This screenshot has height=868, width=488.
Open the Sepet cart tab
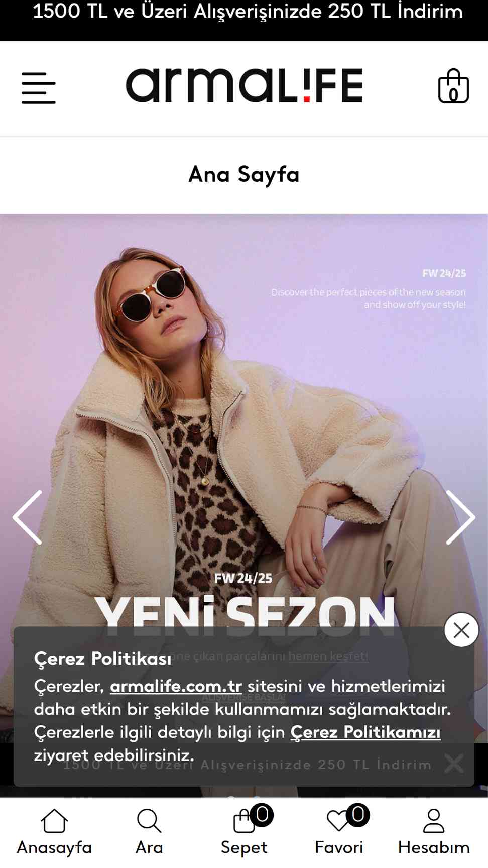click(244, 831)
